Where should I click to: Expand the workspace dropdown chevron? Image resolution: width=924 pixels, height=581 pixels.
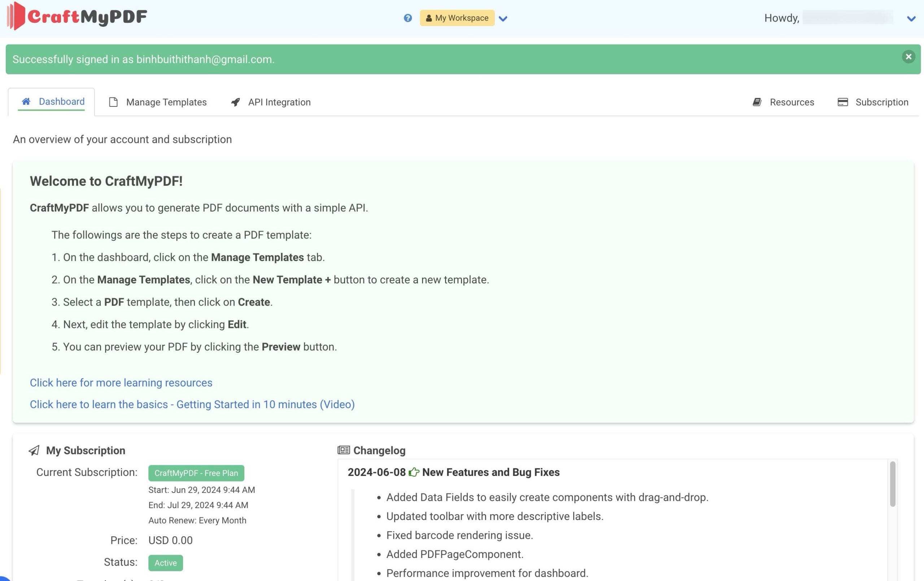point(503,18)
